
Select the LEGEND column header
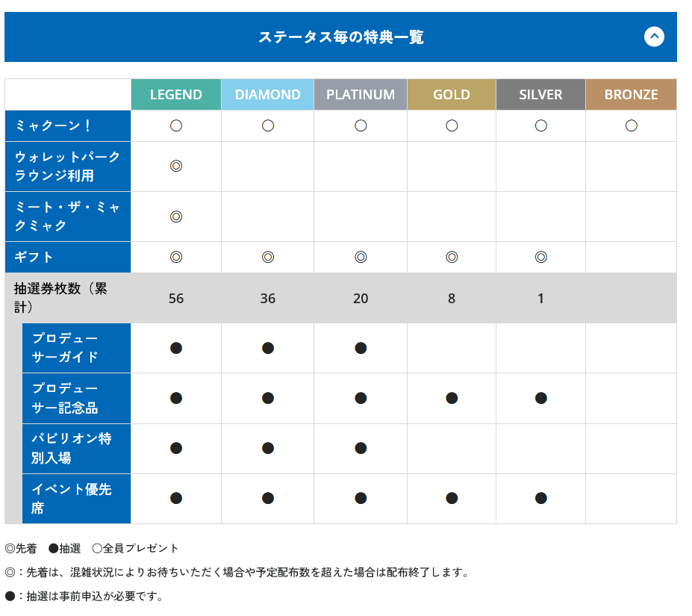click(x=175, y=95)
